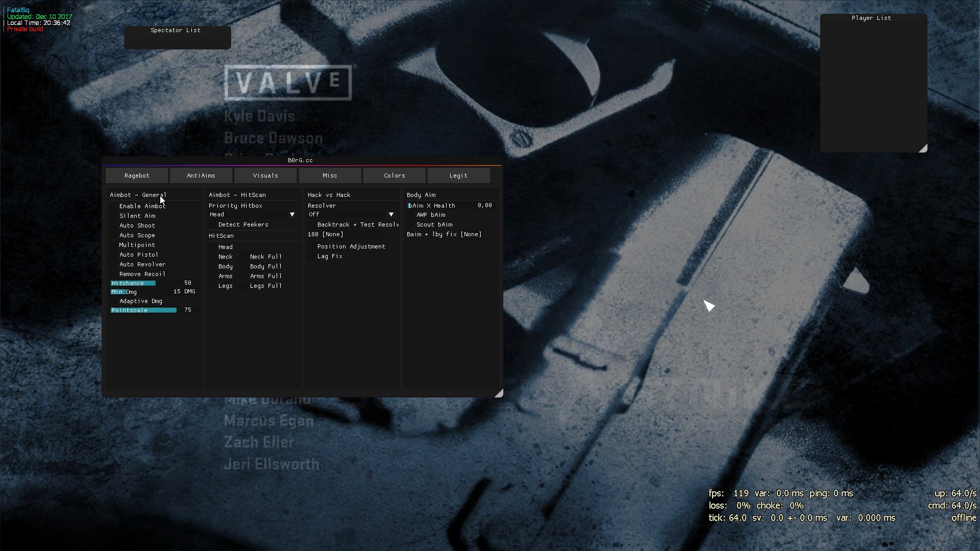This screenshot has width=980, height=551.
Task: Switch to the Visuals tab
Action: click(265, 176)
